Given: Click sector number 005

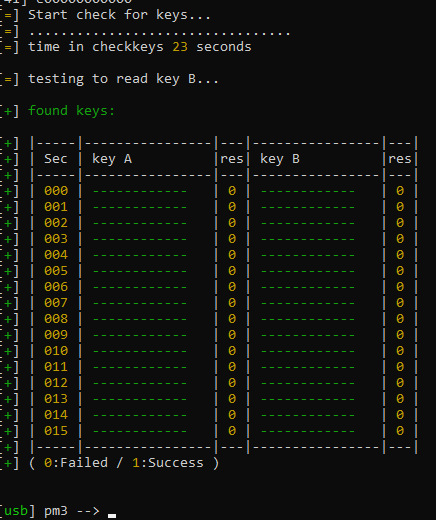Looking at the screenshot, I should coord(56,271).
